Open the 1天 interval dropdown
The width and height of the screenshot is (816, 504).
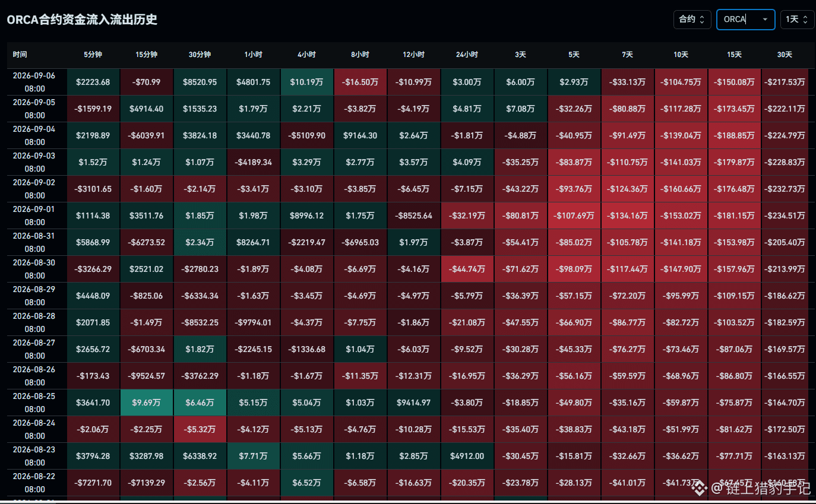[797, 19]
